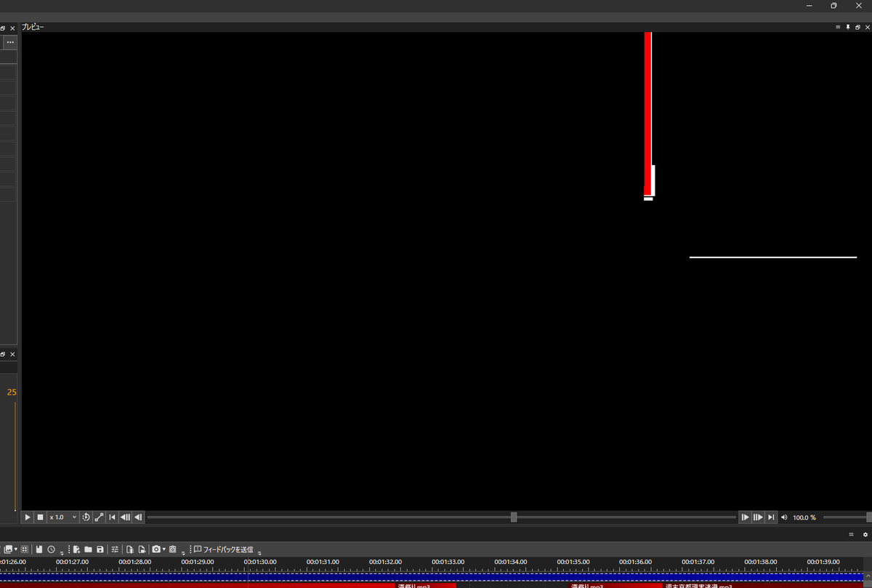Open the timeline panel menu icon
The width and height of the screenshot is (872, 588).
[852, 534]
